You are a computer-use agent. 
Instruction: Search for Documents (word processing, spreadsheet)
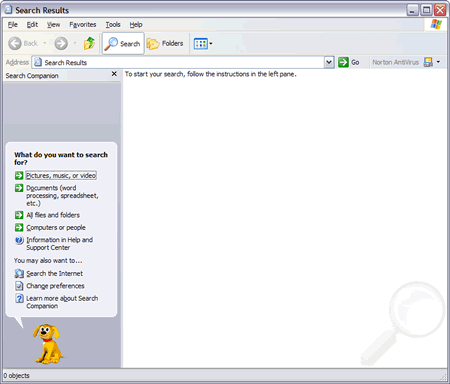click(62, 195)
